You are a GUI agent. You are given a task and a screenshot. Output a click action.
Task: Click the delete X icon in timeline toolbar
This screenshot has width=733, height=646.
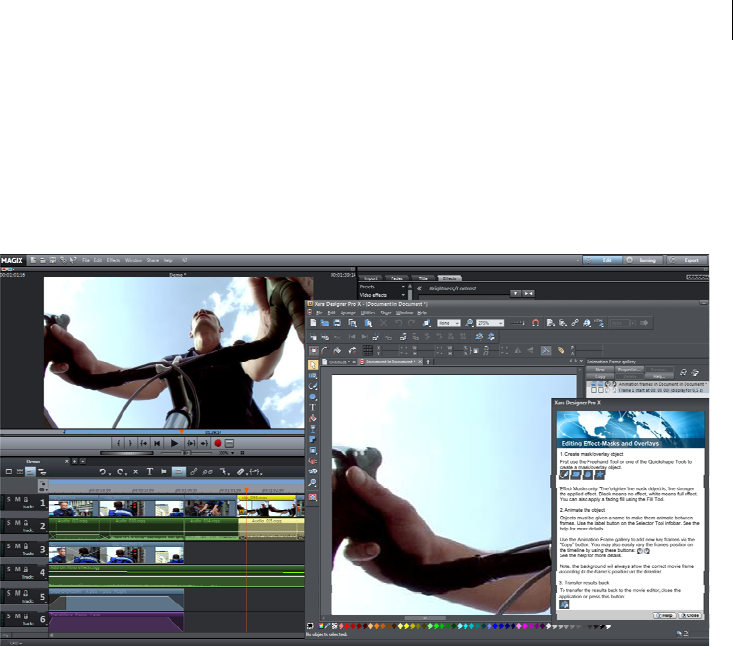point(136,472)
